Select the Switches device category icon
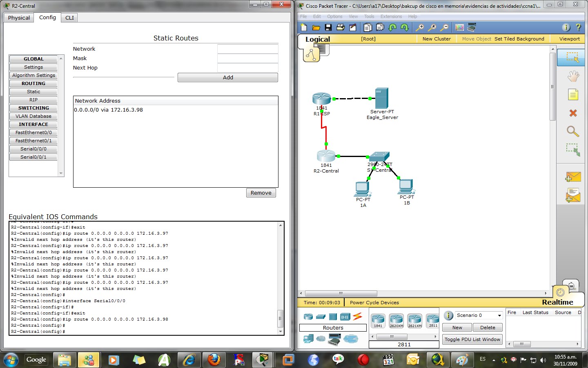The width and height of the screenshot is (588, 368). [x=321, y=316]
